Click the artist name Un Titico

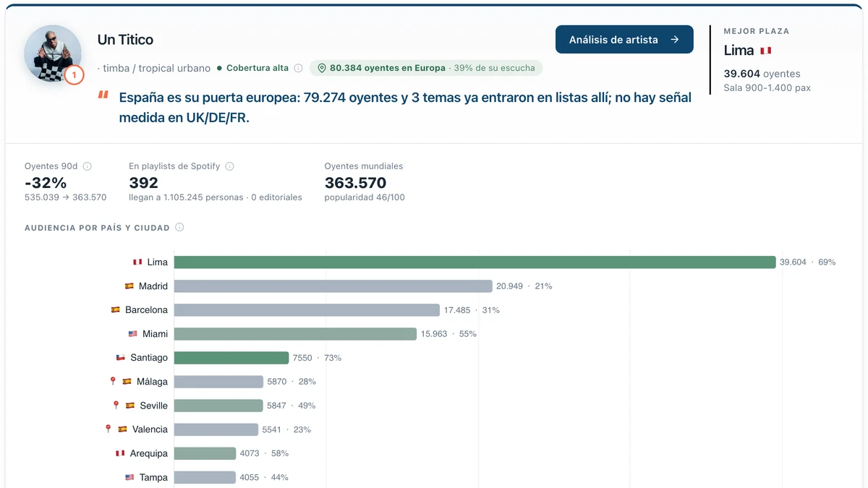click(x=125, y=40)
